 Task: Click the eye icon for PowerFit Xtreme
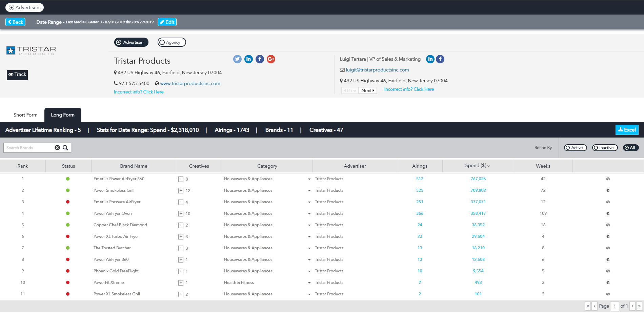(x=608, y=283)
